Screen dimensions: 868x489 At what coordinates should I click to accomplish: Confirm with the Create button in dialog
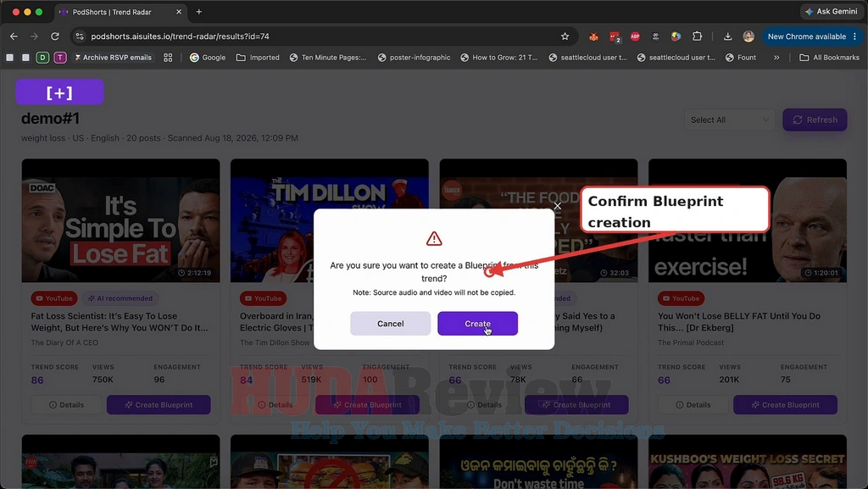coord(477,324)
